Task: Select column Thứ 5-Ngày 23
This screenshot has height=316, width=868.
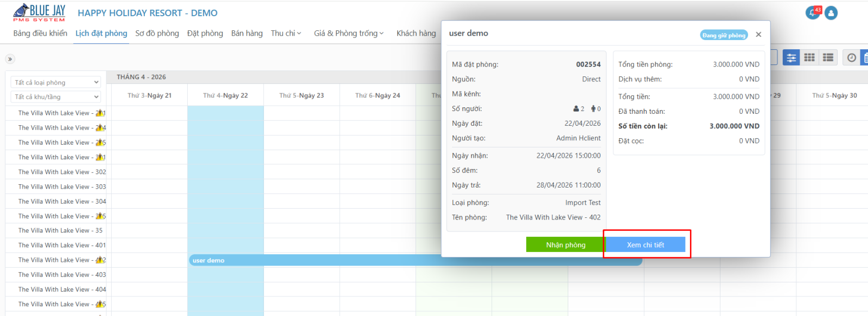Action: 302,95
